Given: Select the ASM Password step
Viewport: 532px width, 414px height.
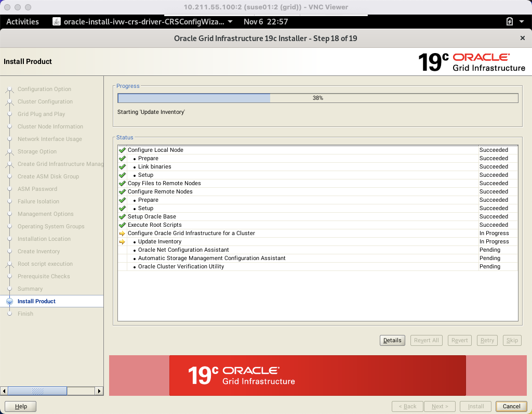Looking at the screenshot, I should pyautogui.click(x=37, y=189).
